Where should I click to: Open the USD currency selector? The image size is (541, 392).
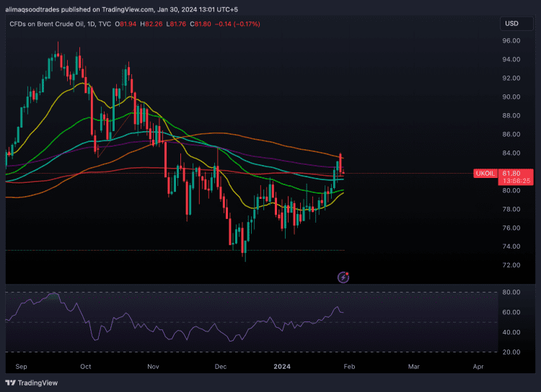tap(511, 24)
